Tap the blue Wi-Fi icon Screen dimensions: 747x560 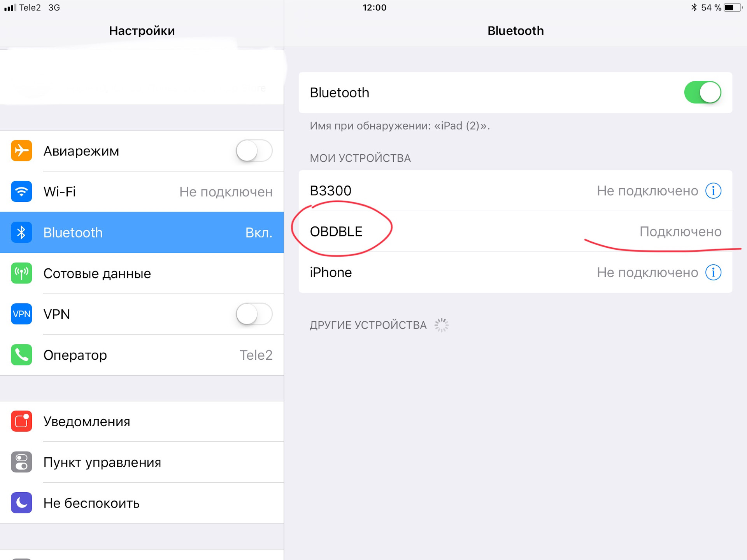21,191
